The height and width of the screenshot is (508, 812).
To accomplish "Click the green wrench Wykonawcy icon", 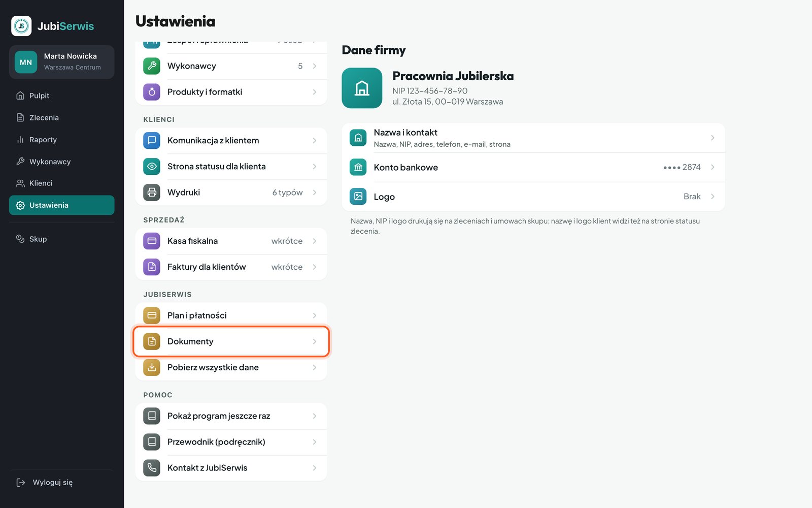I will 152,66.
